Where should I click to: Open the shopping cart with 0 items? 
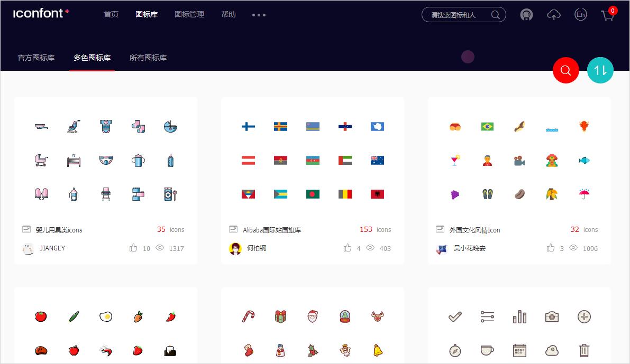(x=607, y=16)
